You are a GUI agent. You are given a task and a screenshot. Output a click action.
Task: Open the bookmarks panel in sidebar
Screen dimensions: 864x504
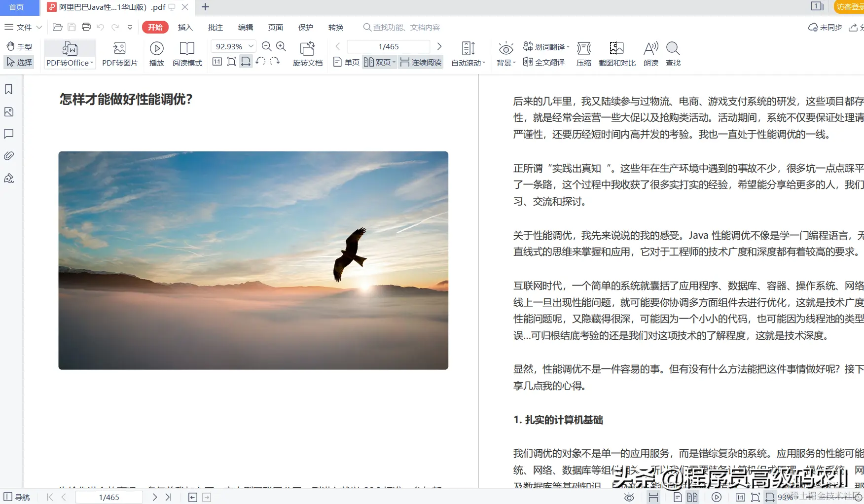tap(8, 89)
